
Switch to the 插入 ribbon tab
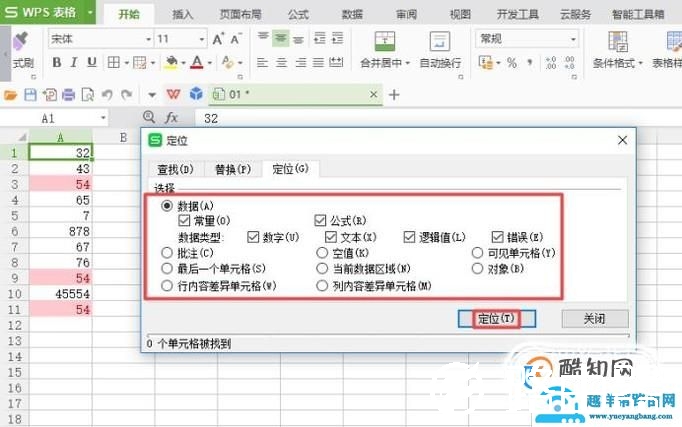point(182,14)
